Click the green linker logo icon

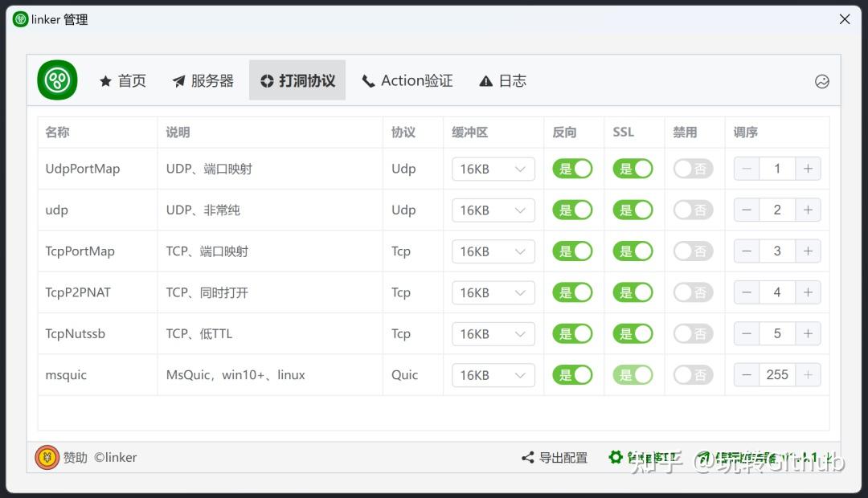click(57, 80)
